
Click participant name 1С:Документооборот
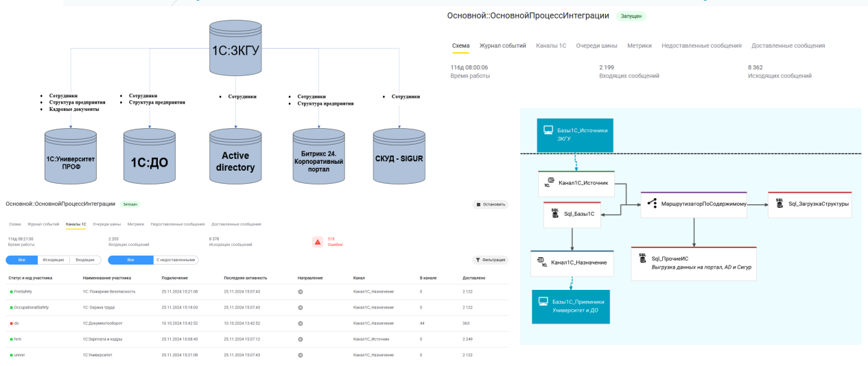(104, 323)
